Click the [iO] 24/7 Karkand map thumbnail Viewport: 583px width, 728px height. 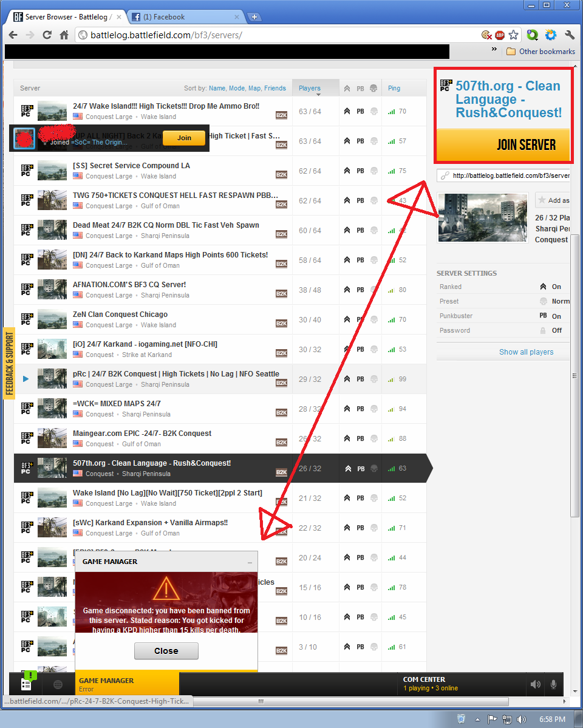tap(52, 349)
